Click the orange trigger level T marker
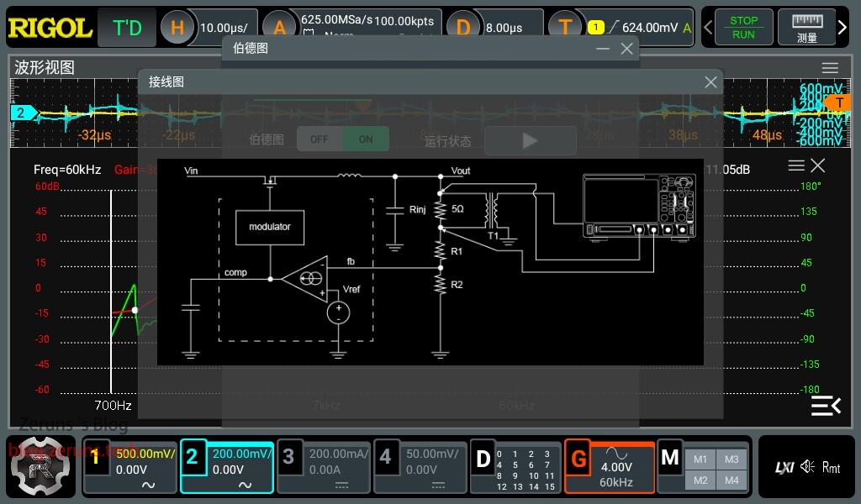Screen dimensions: 861x504 837,102
